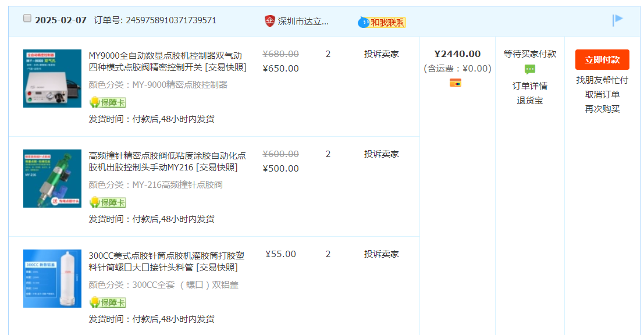Open MY9000 controller product thumbnail
Viewport: 644px width, 335px height.
[x=52, y=79]
